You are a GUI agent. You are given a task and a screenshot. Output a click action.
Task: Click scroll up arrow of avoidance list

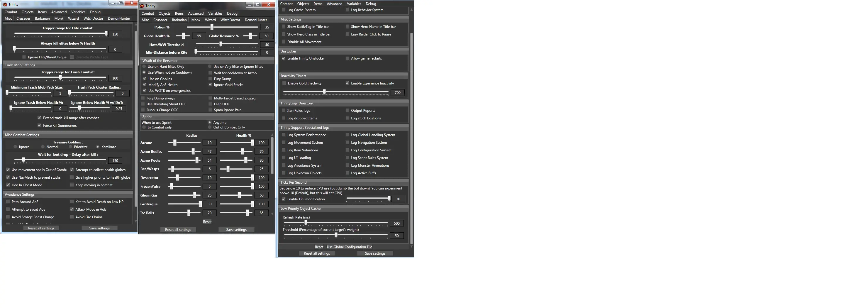click(x=272, y=135)
